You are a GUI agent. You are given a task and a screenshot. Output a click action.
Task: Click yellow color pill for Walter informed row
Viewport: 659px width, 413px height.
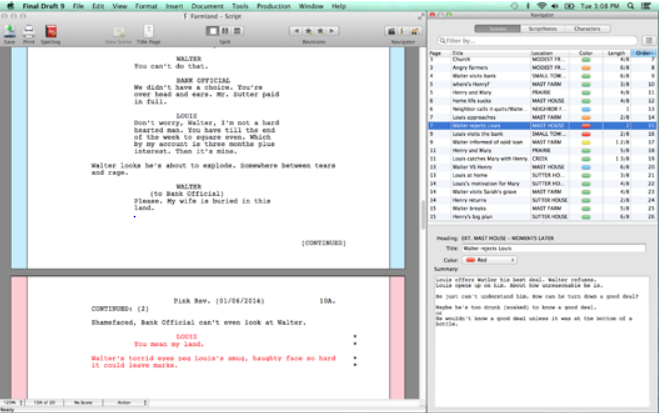coord(585,142)
